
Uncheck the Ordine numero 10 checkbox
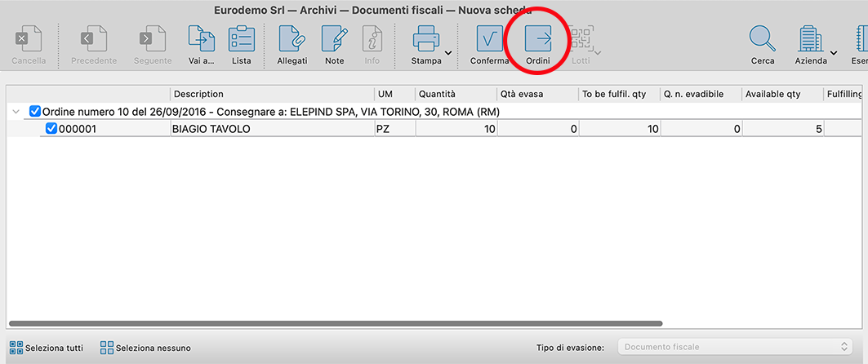tap(34, 111)
